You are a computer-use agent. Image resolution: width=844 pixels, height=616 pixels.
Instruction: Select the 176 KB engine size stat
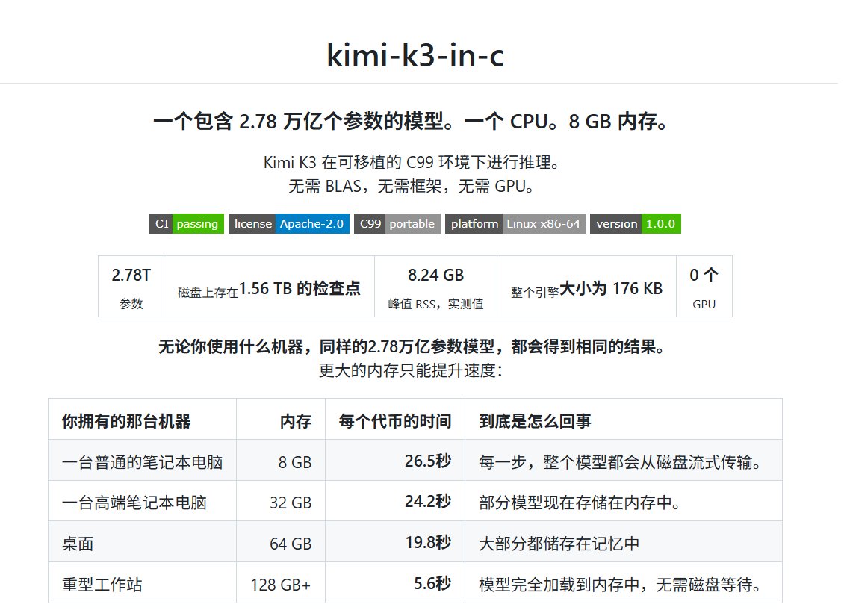[587, 287]
